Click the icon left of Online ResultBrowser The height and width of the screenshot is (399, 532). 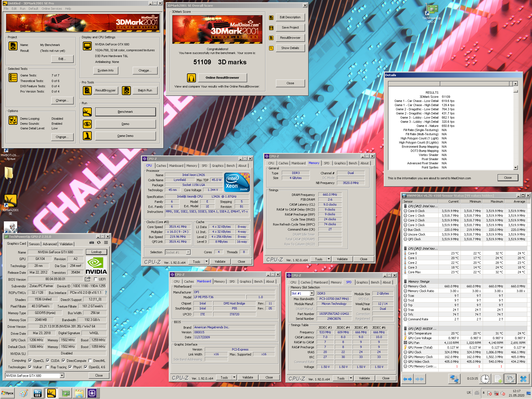click(191, 78)
